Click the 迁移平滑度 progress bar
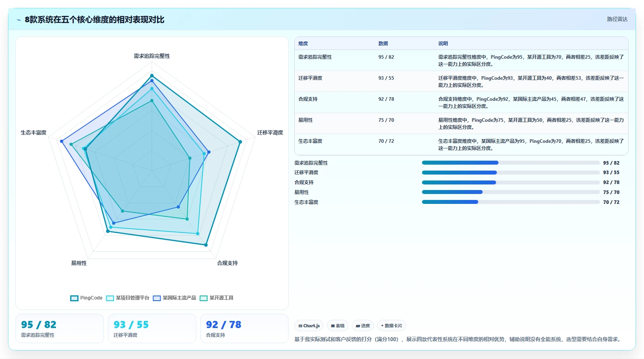644x359 pixels. 511,173
